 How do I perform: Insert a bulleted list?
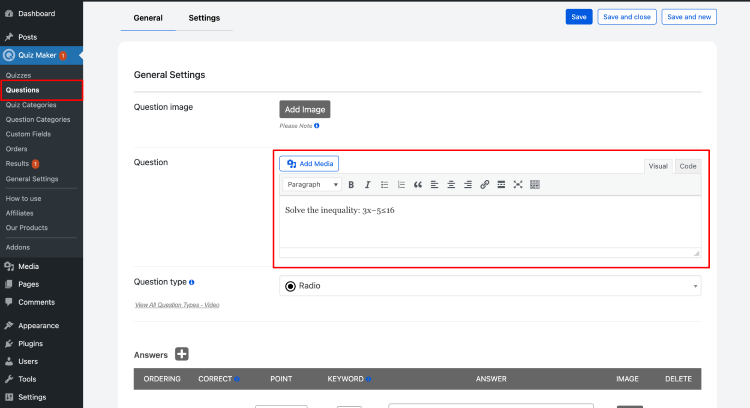click(x=384, y=185)
